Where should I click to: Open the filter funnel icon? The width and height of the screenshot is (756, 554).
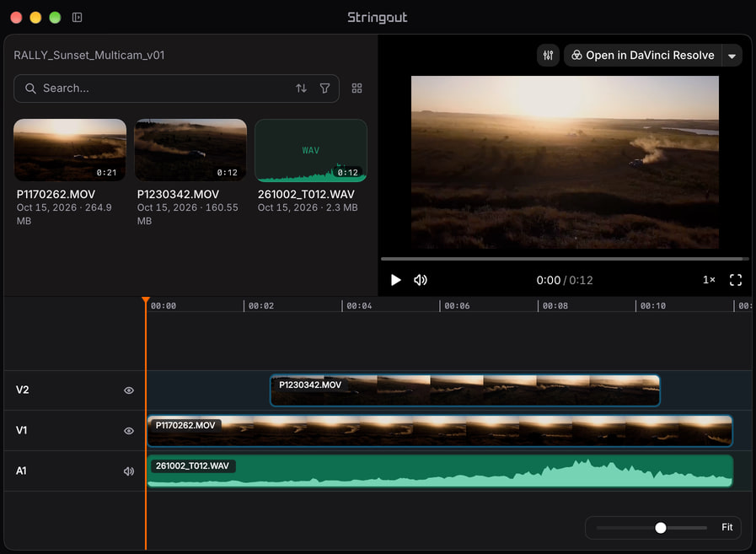coord(325,89)
